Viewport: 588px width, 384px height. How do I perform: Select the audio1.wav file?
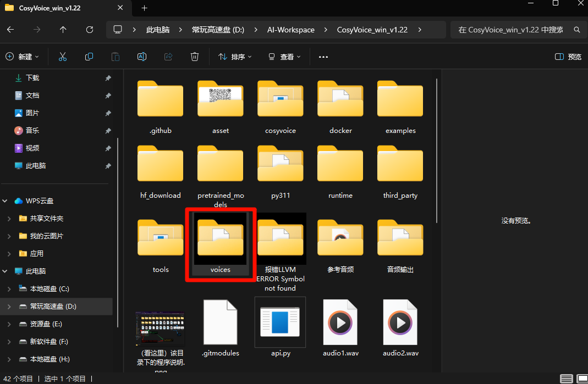340,327
